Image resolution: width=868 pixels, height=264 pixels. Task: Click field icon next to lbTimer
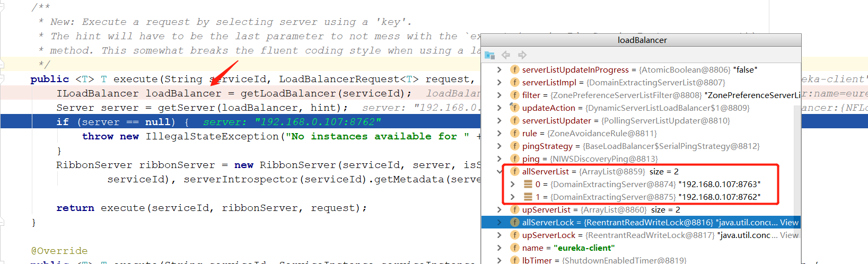click(514, 260)
